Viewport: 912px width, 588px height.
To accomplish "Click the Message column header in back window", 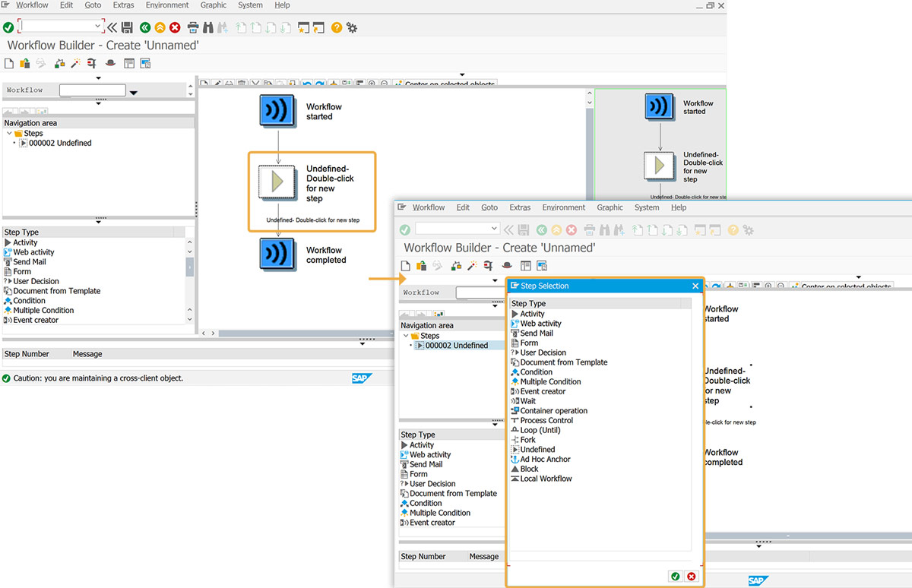I will coord(87,354).
